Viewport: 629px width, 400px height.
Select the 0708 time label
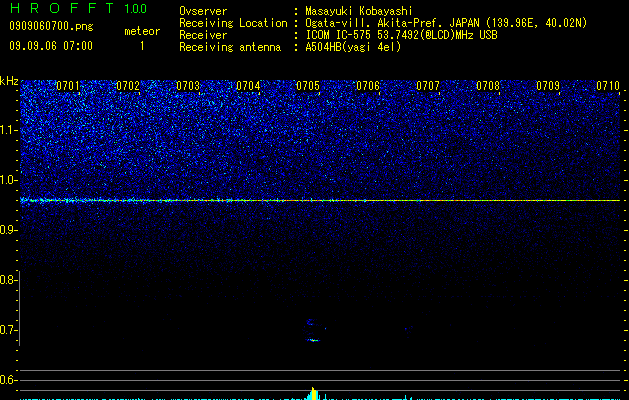click(488, 86)
